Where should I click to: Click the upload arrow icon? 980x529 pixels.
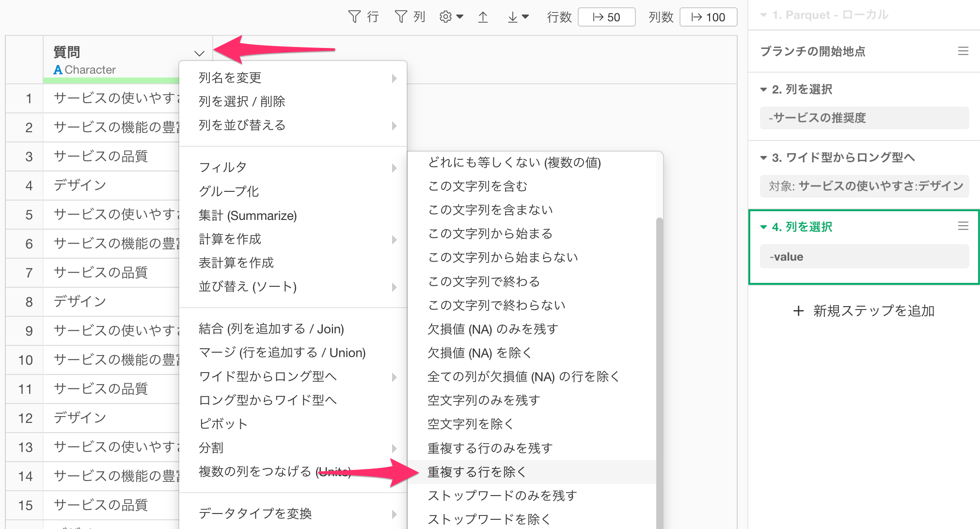[483, 17]
